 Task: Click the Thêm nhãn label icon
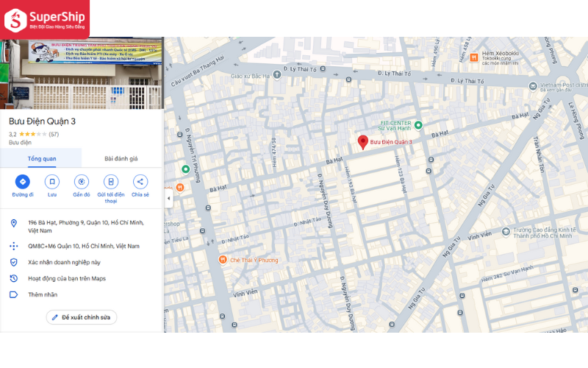pos(13,294)
